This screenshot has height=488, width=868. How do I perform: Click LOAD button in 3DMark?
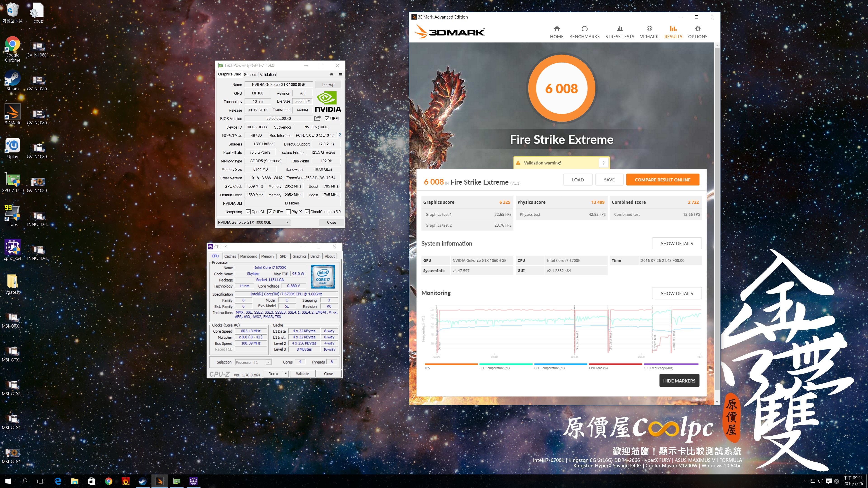coord(578,180)
